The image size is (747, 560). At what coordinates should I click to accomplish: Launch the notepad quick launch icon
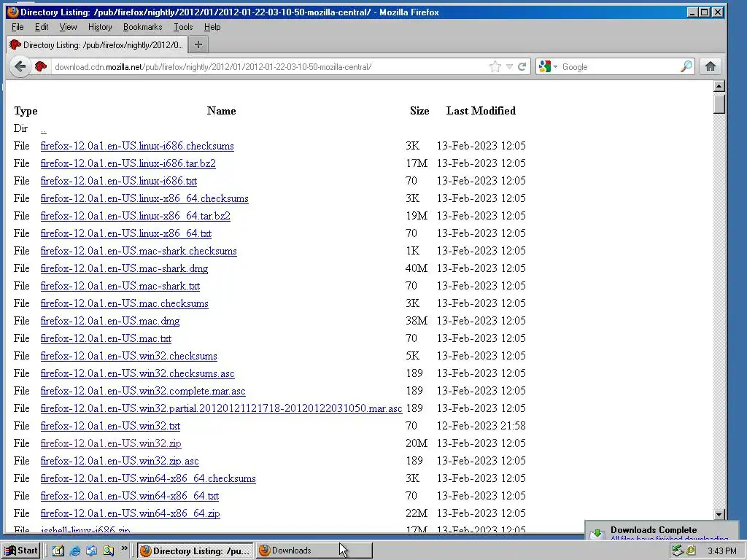pos(58,551)
